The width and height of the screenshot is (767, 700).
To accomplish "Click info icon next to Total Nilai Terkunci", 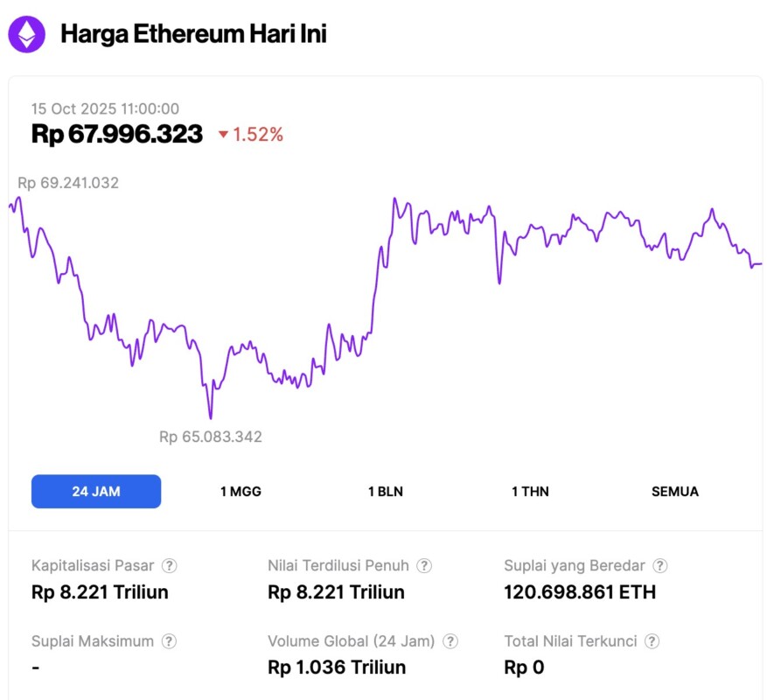I will point(652,641).
